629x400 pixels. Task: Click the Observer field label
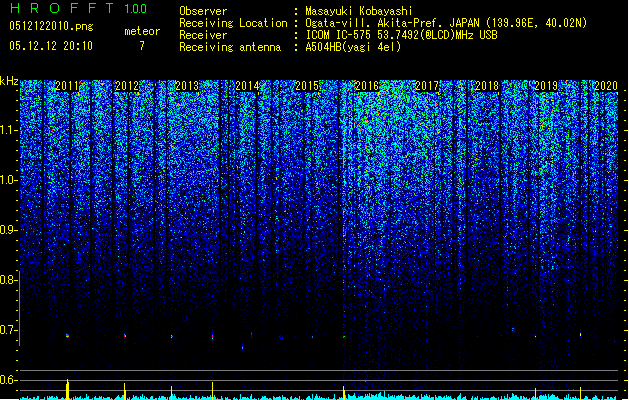click(x=203, y=11)
